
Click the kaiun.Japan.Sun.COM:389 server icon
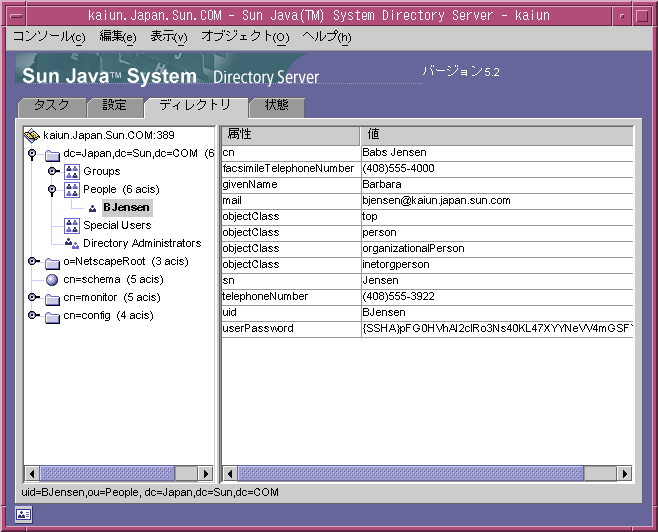coord(31,135)
